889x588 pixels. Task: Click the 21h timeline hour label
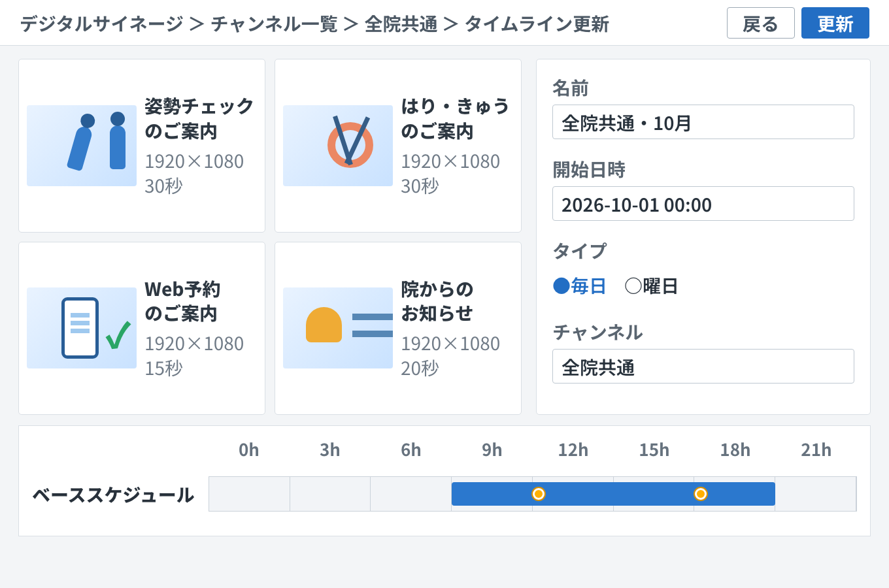816,450
